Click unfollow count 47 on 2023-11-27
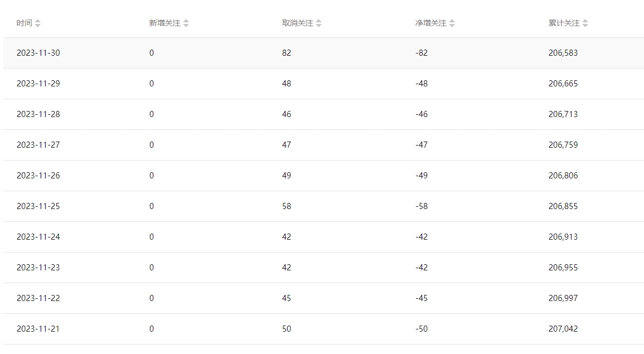Image resolution: width=644 pixels, height=354 pixels. click(287, 145)
